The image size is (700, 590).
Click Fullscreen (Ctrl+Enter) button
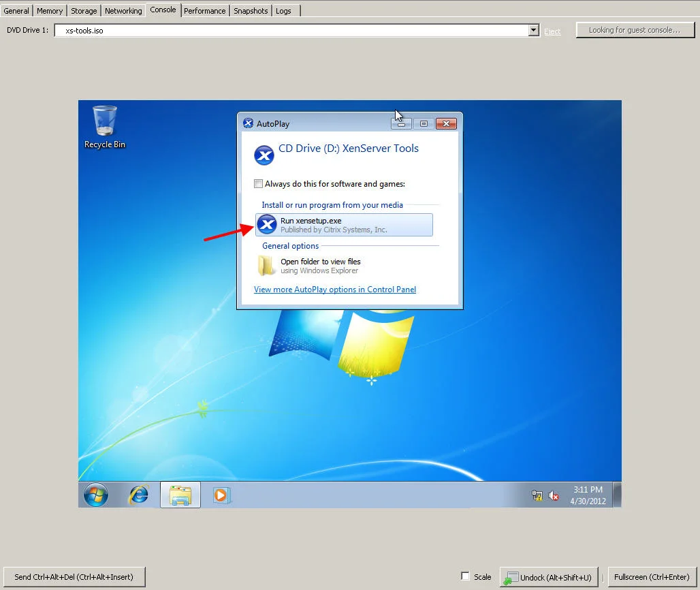(652, 577)
